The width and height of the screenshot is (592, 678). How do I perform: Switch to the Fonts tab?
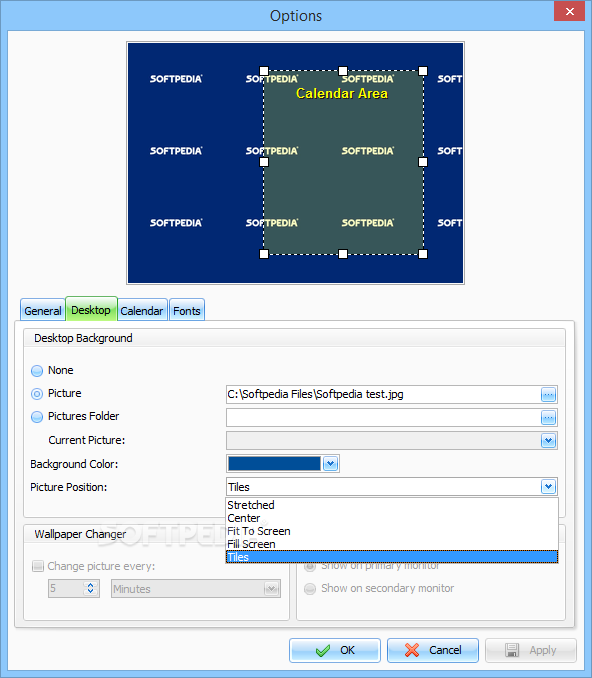187,310
